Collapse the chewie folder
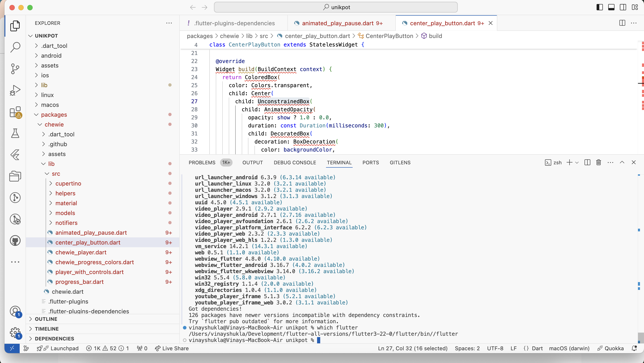The height and width of the screenshot is (363, 644). pyautogui.click(x=102, y=125)
